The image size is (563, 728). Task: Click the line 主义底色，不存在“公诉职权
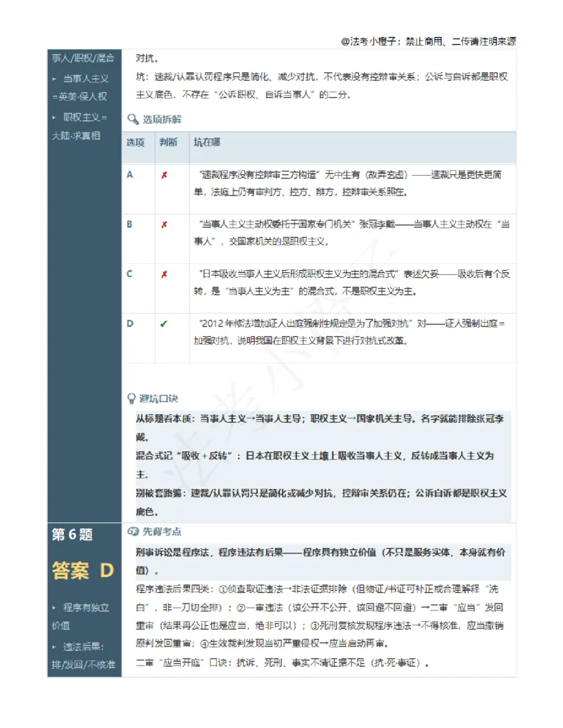pyautogui.click(x=243, y=95)
